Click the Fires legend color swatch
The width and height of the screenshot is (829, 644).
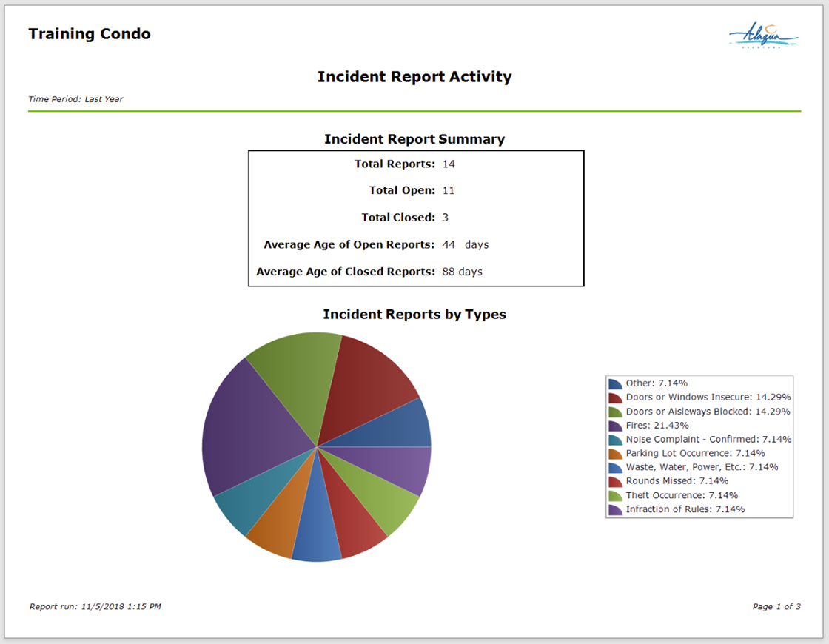pos(615,426)
